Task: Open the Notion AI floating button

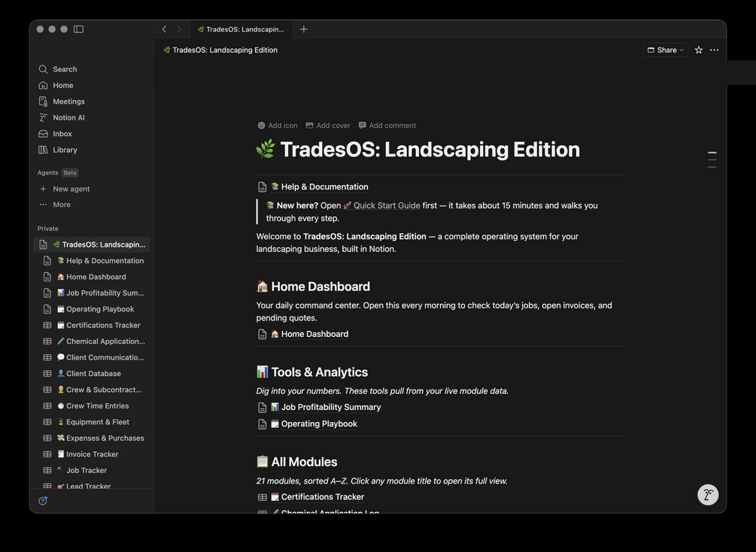Action: click(x=708, y=495)
